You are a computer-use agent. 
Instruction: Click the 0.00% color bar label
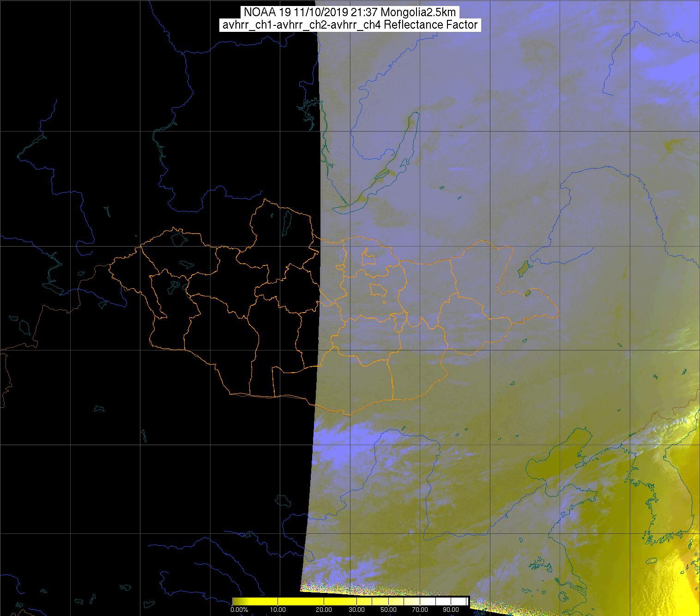coord(239,610)
